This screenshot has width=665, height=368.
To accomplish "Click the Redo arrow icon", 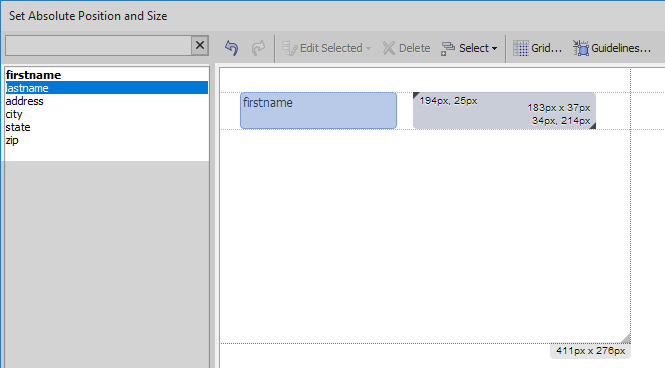I will click(258, 48).
